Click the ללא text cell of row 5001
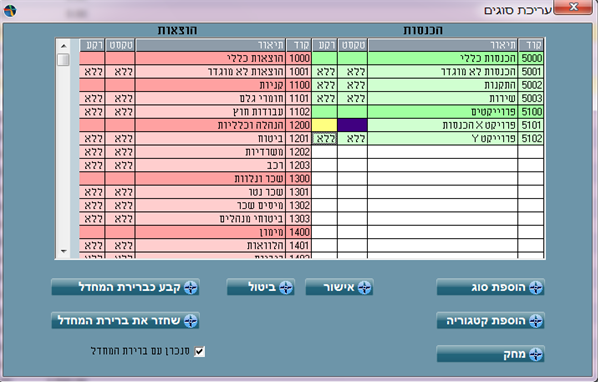 tap(353, 72)
